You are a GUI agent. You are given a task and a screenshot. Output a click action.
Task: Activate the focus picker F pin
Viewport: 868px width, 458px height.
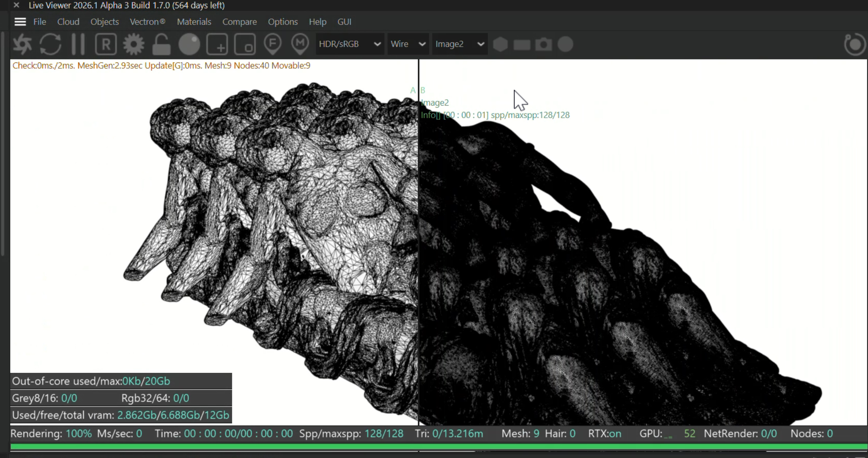(x=273, y=44)
